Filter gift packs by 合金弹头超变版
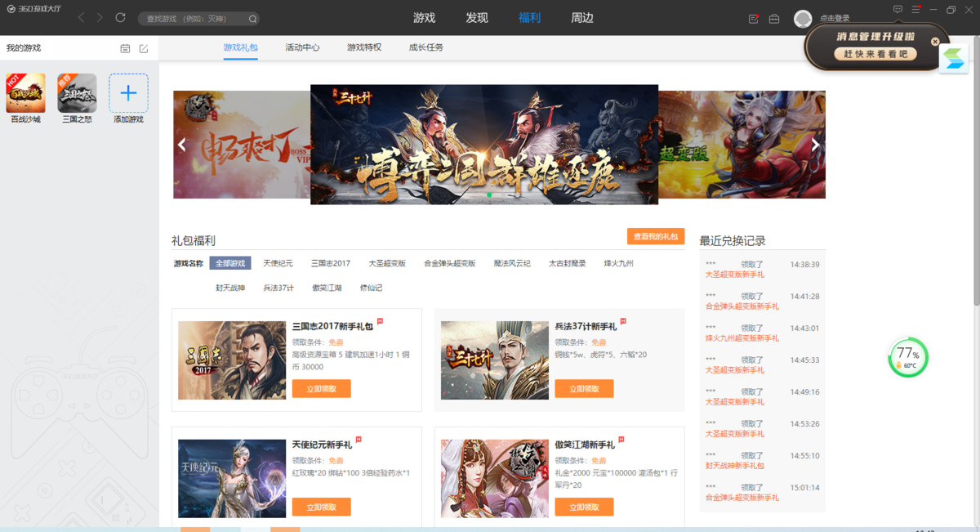Image resolution: width=980 pixels, height=532 pixels. 450,263
